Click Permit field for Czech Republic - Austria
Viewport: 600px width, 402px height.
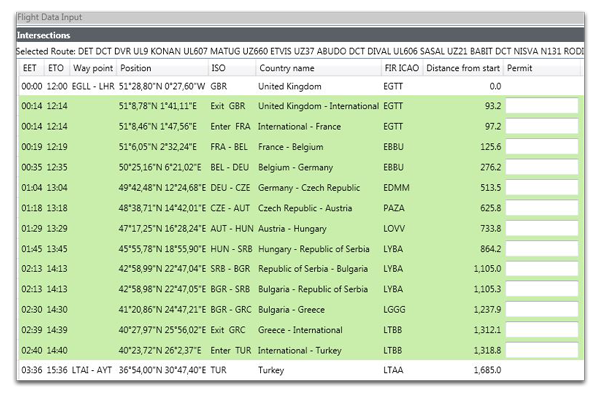click(542, 208)
